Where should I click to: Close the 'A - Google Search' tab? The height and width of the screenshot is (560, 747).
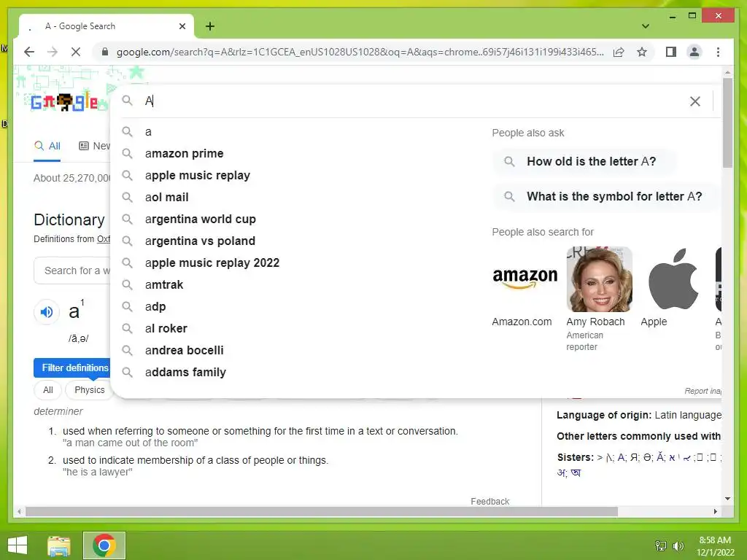(x=182, y=26)
